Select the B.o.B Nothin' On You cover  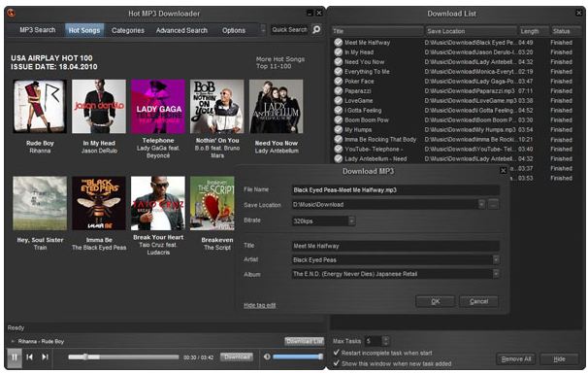tap(217, 106)
